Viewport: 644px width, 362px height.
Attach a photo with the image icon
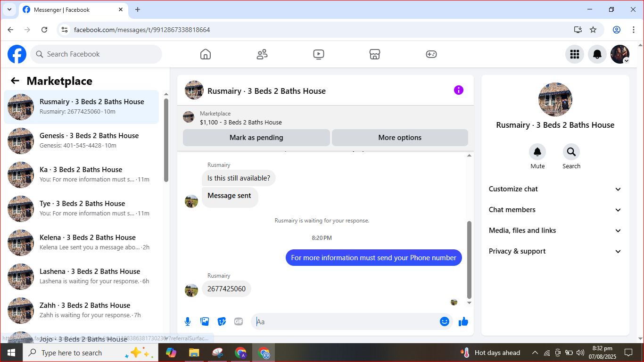coord(205,321)
